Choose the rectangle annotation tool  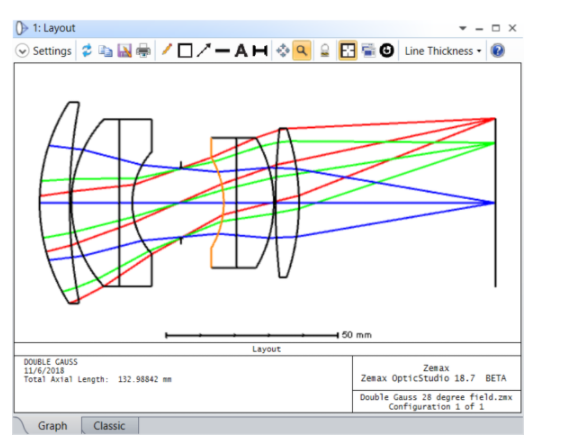(x=185, y=51)
